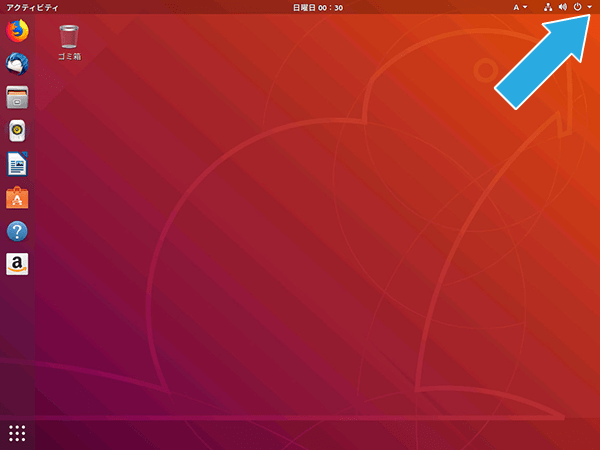
Task: Click the volume speaker icon
Action: pos(562,7)
